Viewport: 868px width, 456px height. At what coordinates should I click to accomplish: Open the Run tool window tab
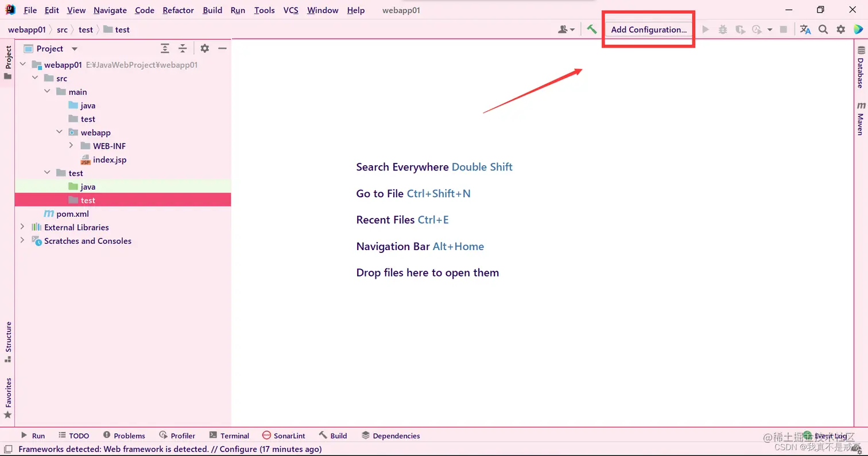point(33,435)
